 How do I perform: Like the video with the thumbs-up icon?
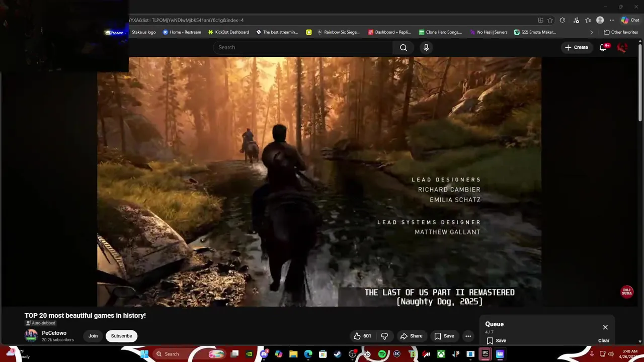pos(363,336)
